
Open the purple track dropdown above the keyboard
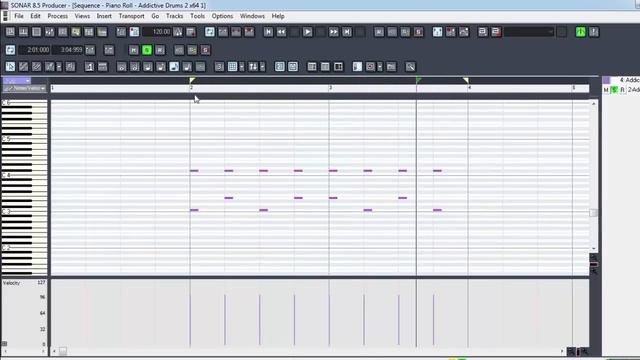pos(17,81)
